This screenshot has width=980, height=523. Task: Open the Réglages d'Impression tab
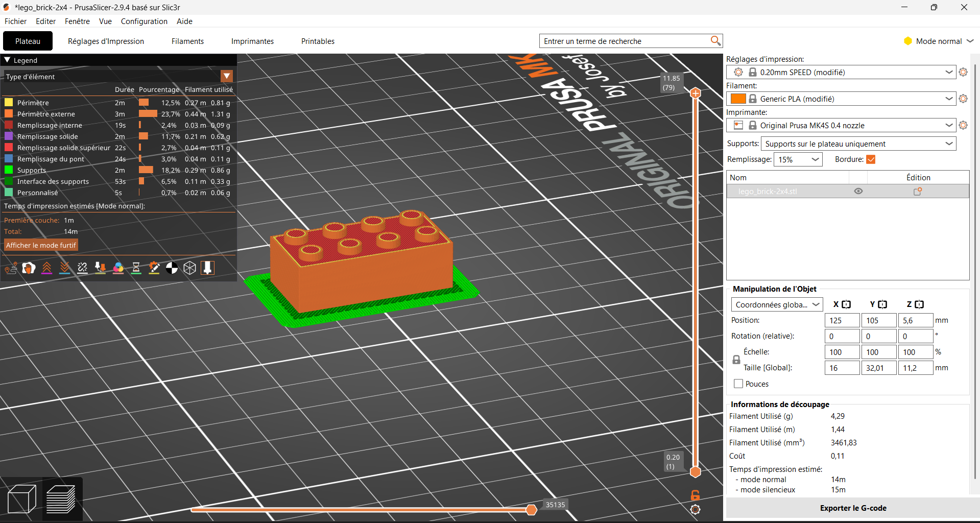point(106,41)
